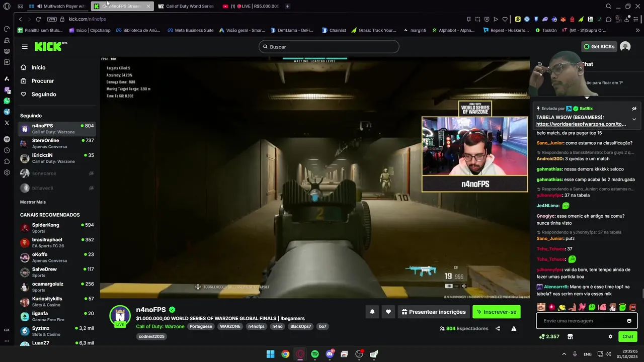This screenshot has height=362, width=644.
Task: Close the n4noFPS Stream tab
Action: coord(148,6)
